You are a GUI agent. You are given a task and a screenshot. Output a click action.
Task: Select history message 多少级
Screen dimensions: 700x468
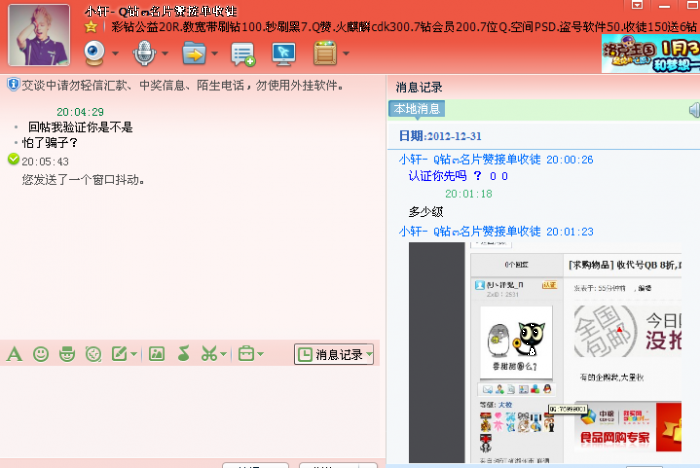coord(426,212)
